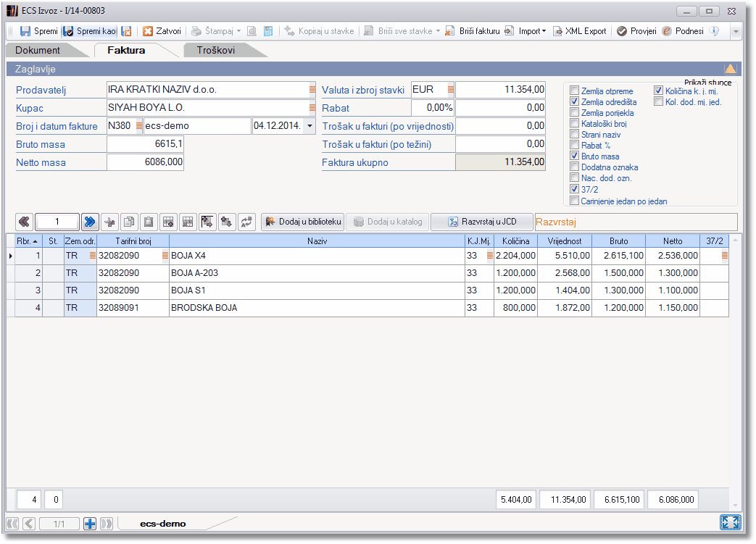Image resolution: width=756 pixels, height=544 pixels.
Task: Go to next item with blue double arrow
Action: (90, 222)
